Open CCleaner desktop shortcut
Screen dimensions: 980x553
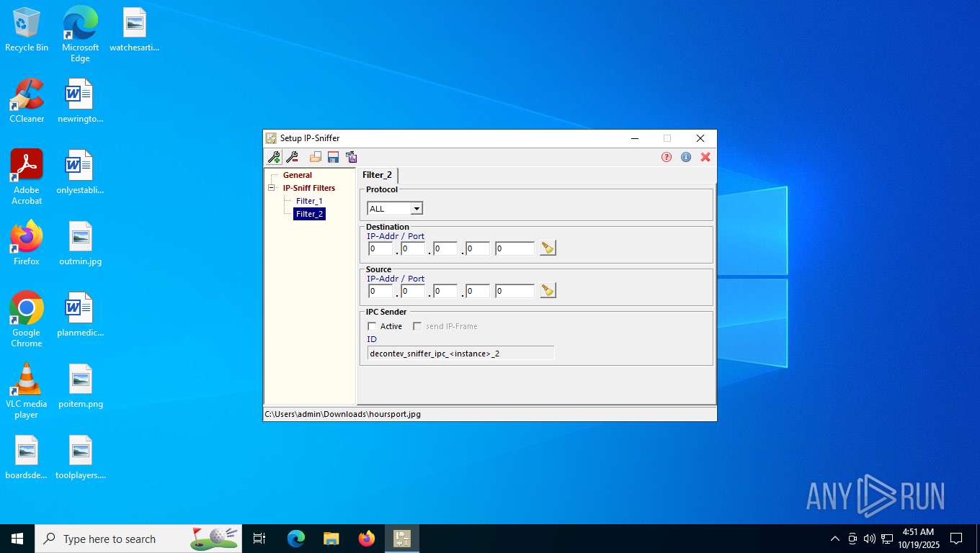tap(27, 101)
